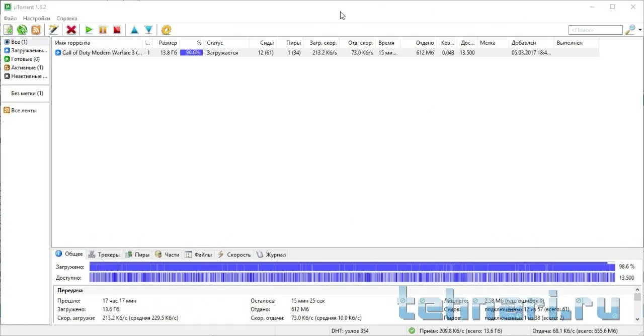Switch to the Файлы tab

(199, 255)
